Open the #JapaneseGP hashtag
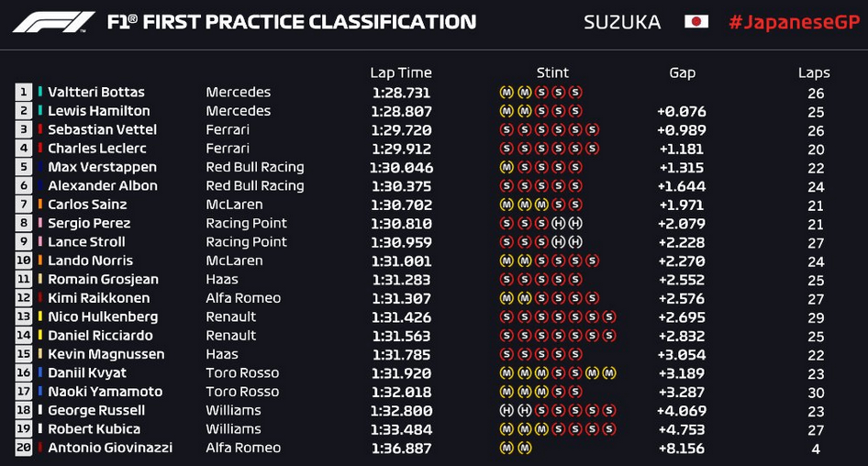The image size is (868, 466). [795, 23]
